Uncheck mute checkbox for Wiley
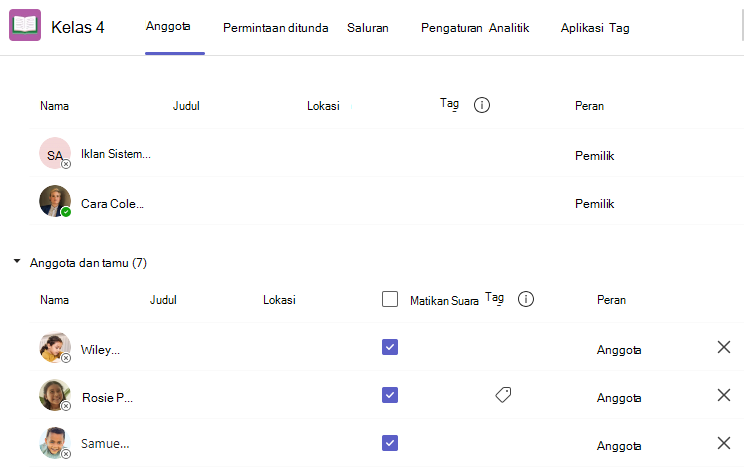744x469 pixels. point(390,347)
